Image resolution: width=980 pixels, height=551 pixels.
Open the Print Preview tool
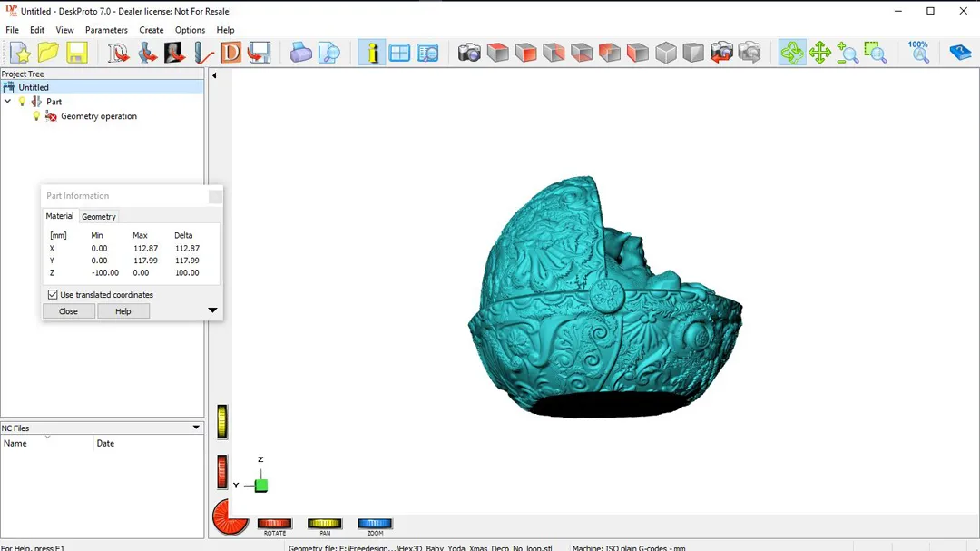coord(328,53)
